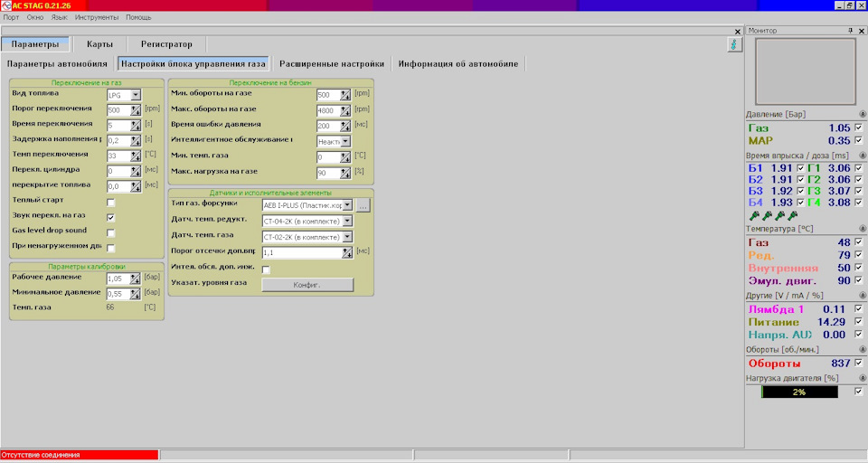
Task: Open Вид топлива LPG dropdown
Action: click(x=136, y=95)
